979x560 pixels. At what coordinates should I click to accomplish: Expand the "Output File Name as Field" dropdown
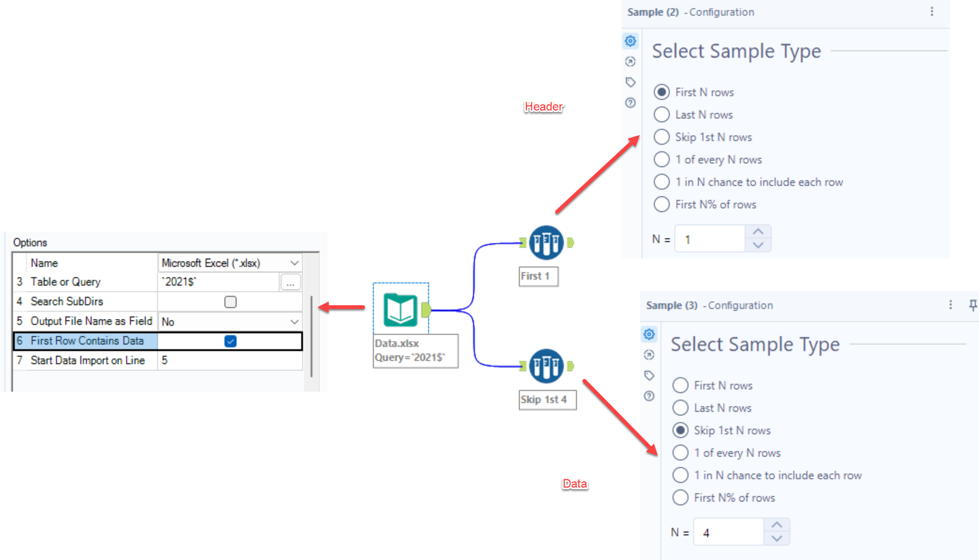point(294,321)
